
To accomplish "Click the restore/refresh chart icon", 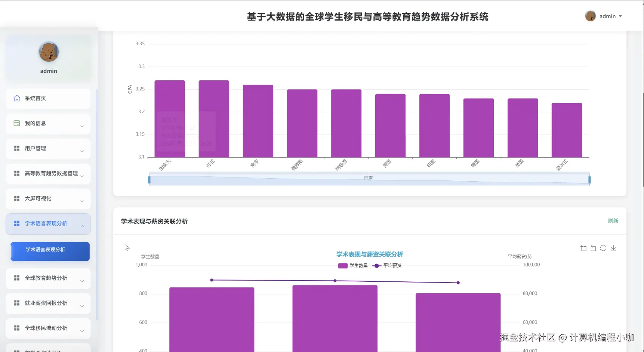I will point(603,248).
